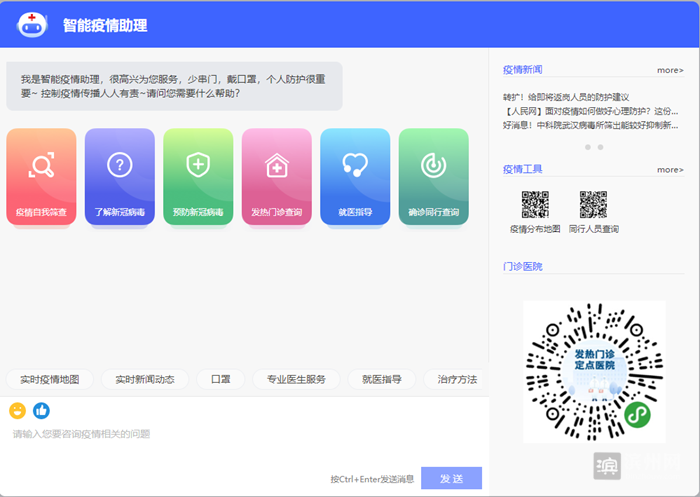Select the 实时新闻动态 quick chip

point(145,380)
